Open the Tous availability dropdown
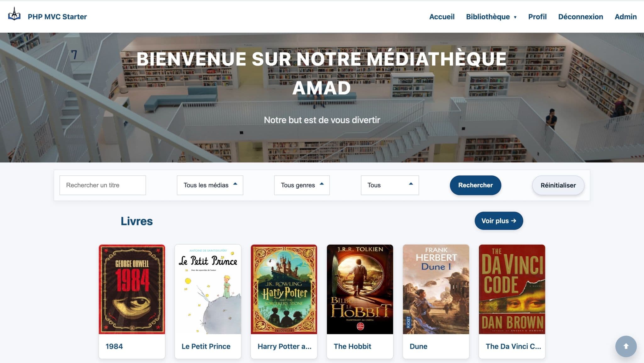 (x=390, y=185)
